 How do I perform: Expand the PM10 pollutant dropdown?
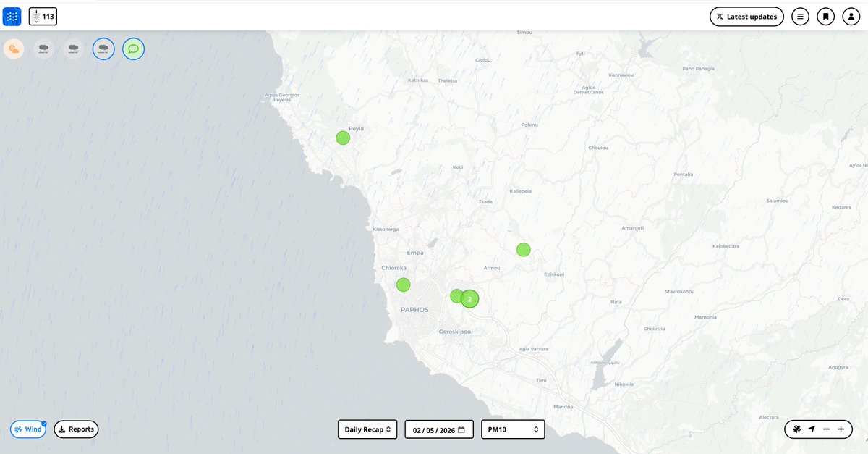point(513,429)
